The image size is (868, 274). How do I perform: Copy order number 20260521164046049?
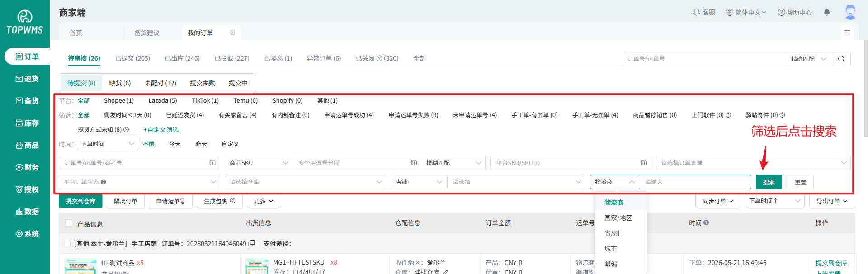(x=252, y=243)
